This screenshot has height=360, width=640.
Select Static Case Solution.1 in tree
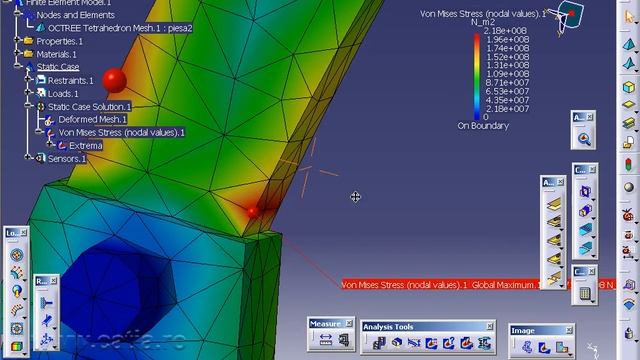(x=89, y=107)
